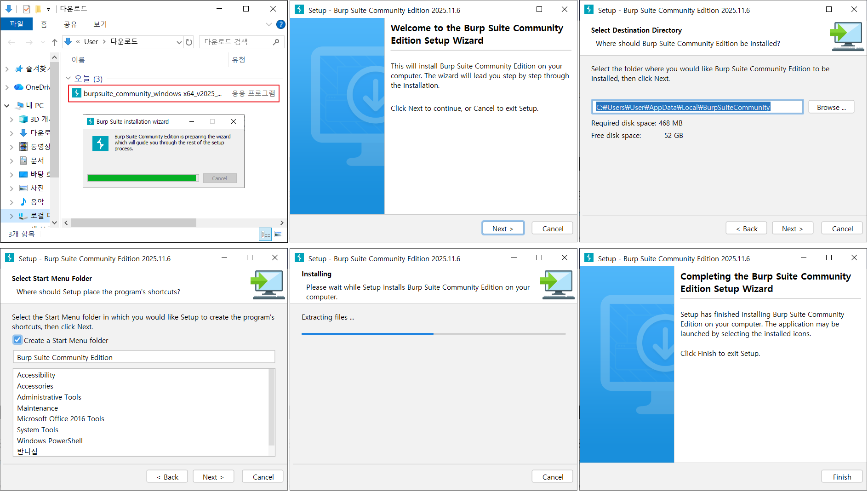Click Finish to exit Setup
This screenshot has height=492, width=868.
click(842, 477)
